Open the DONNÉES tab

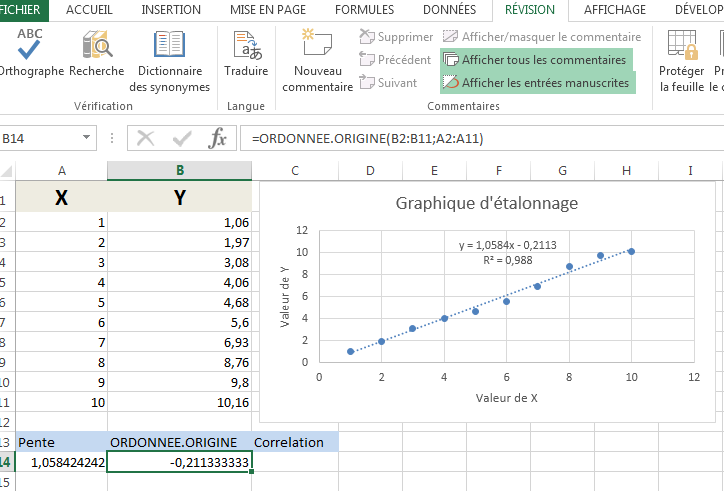point(449,10)
